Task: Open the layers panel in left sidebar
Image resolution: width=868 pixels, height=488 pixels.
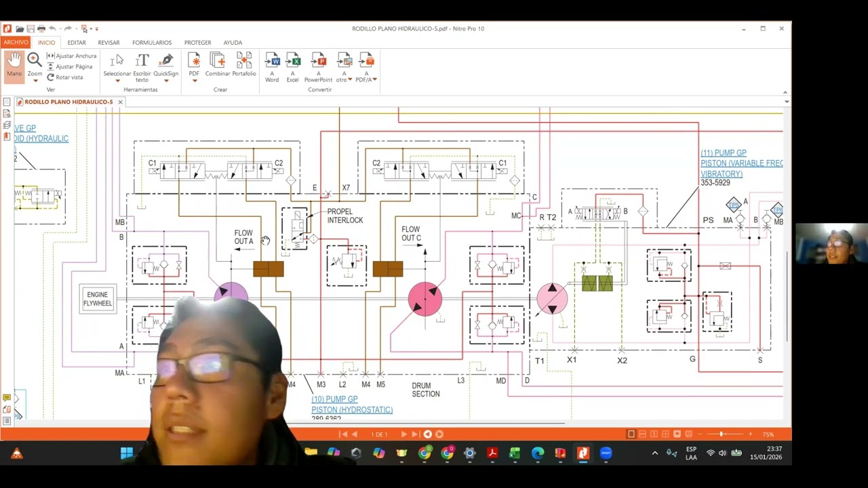Action: [7, 125]
